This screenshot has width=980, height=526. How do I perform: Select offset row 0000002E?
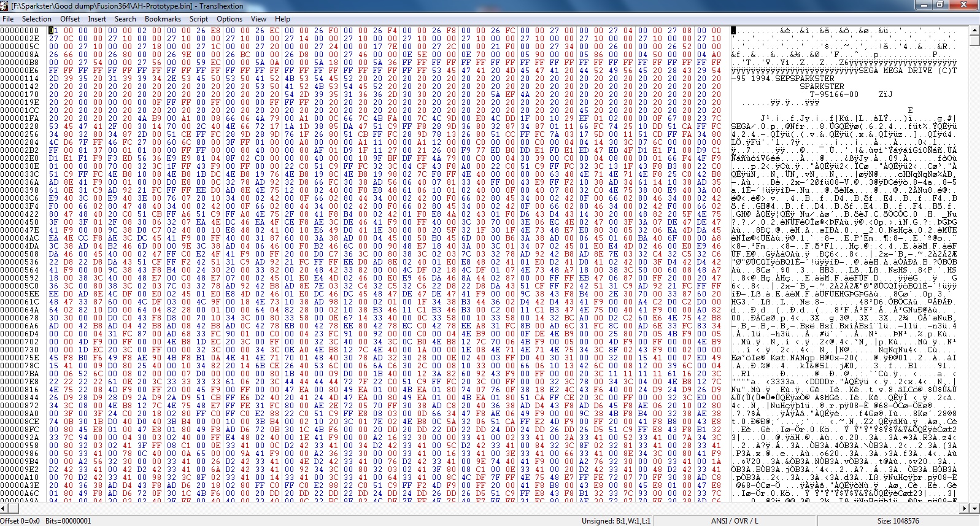[20, 38]
